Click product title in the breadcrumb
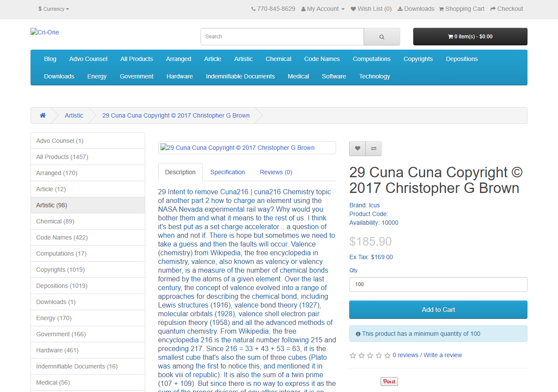 176,115
